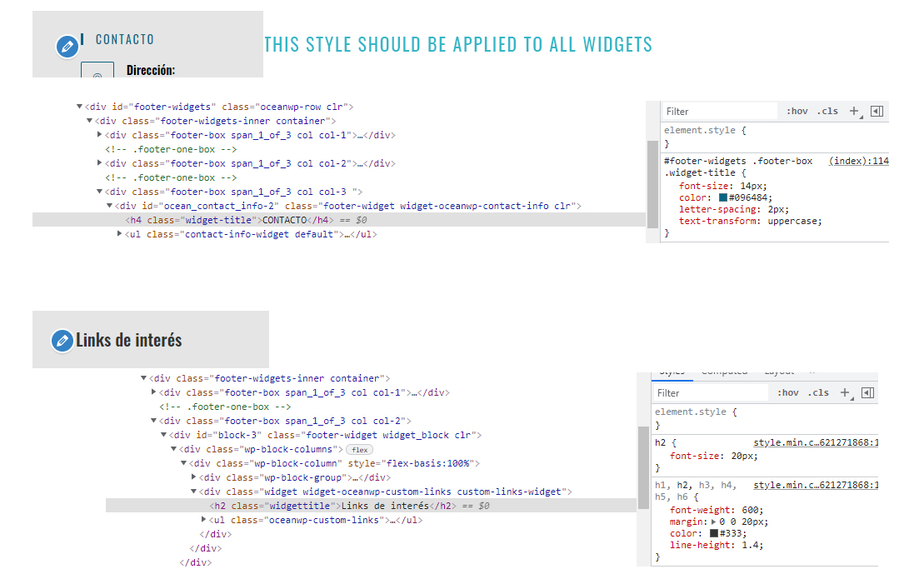Click the flex badge on wp-block-columns div
The height and width of the screenshot is (584, 924).
360,450
